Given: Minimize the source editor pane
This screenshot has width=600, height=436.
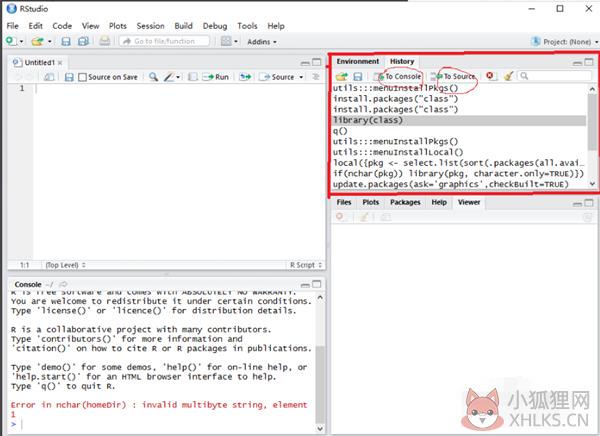Looking at the screenshot, I should pos(305,63).
